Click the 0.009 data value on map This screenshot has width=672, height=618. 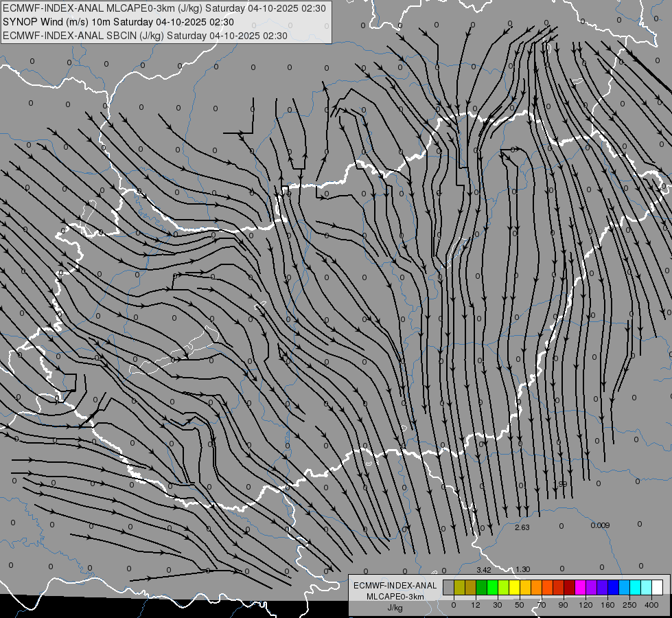(x=600, y=525)
